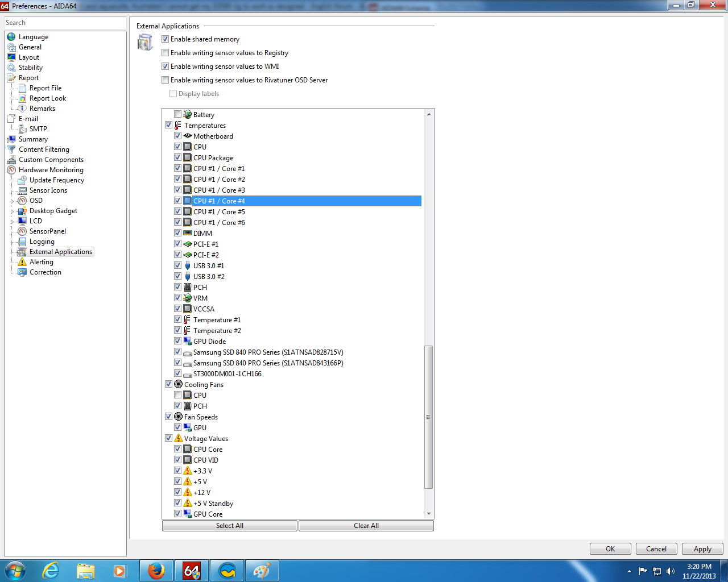Click the AIDA64 taskbar icon
Screen dimensions: 728x582
point(192,570)
